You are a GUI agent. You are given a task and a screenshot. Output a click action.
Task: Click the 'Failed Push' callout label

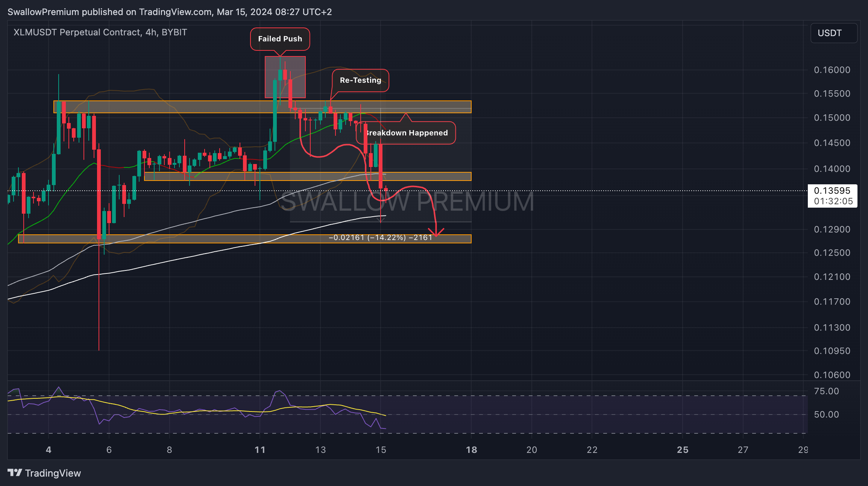[280, 39]
